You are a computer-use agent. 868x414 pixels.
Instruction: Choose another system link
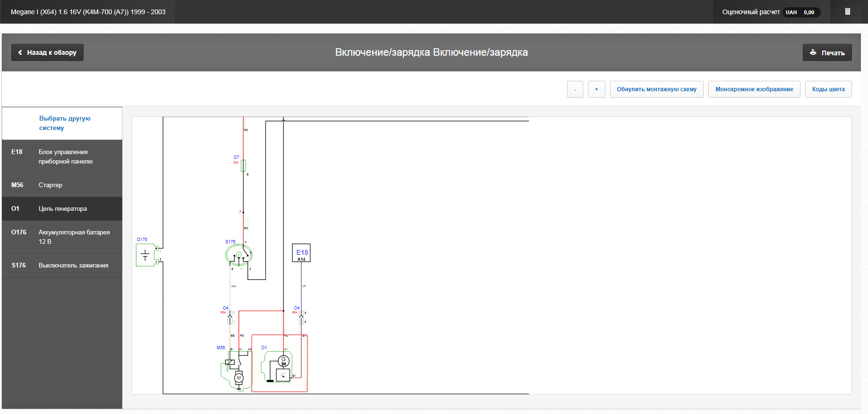point(65,123)
